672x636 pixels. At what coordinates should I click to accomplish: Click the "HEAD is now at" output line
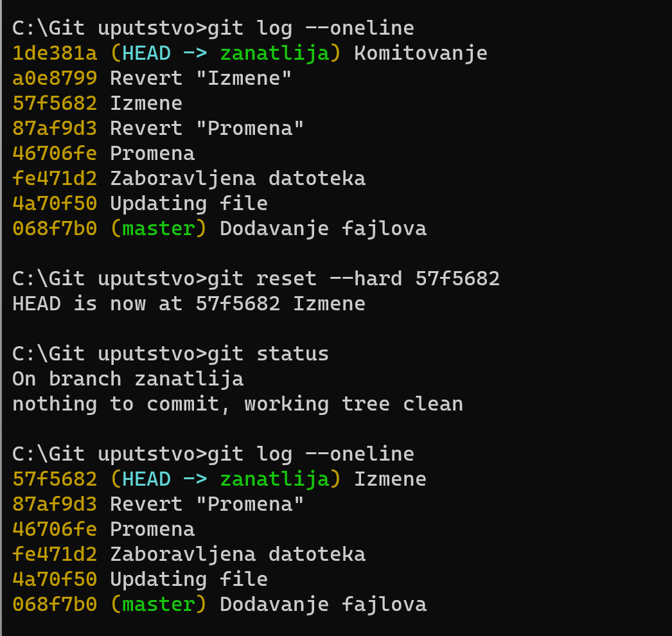click(188, 303)
